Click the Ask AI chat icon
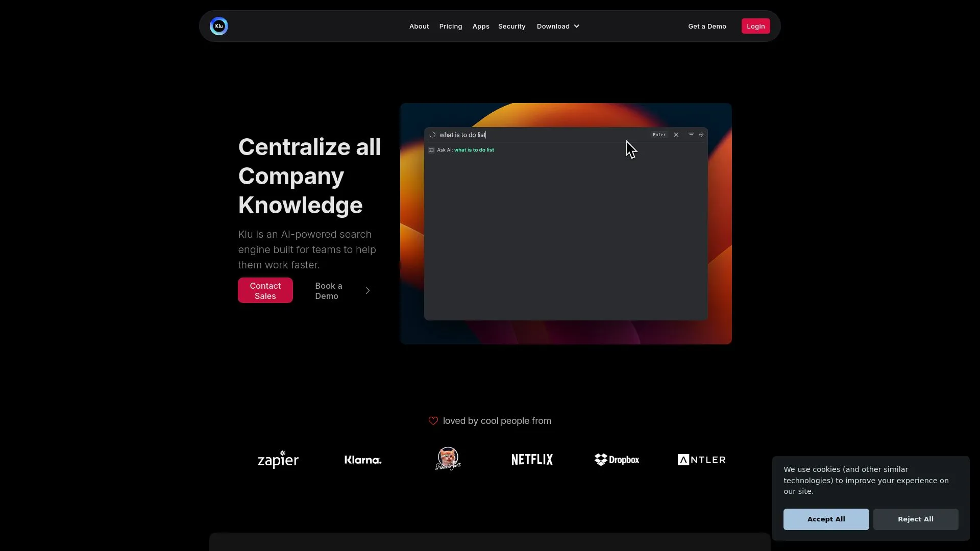 [x=431, y=150]
